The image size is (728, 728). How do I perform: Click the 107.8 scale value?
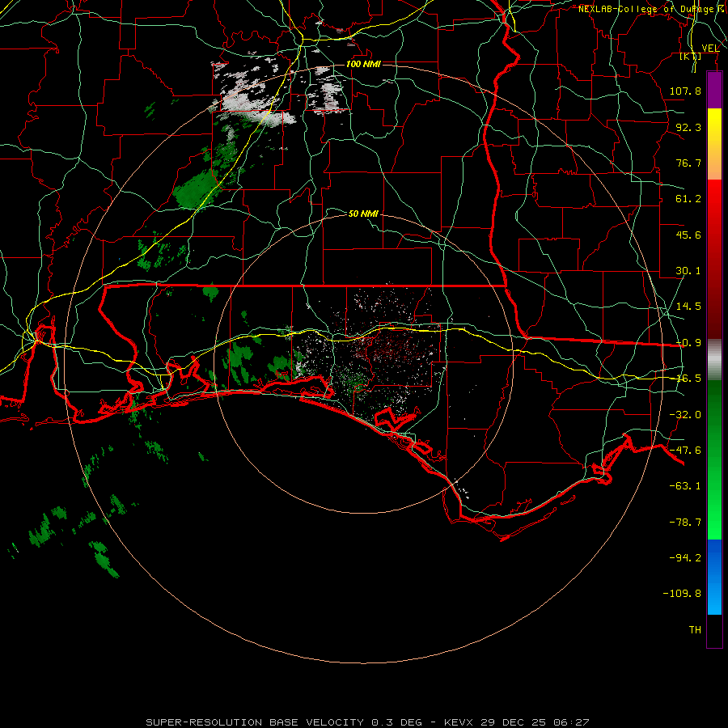tap(685, 91)
